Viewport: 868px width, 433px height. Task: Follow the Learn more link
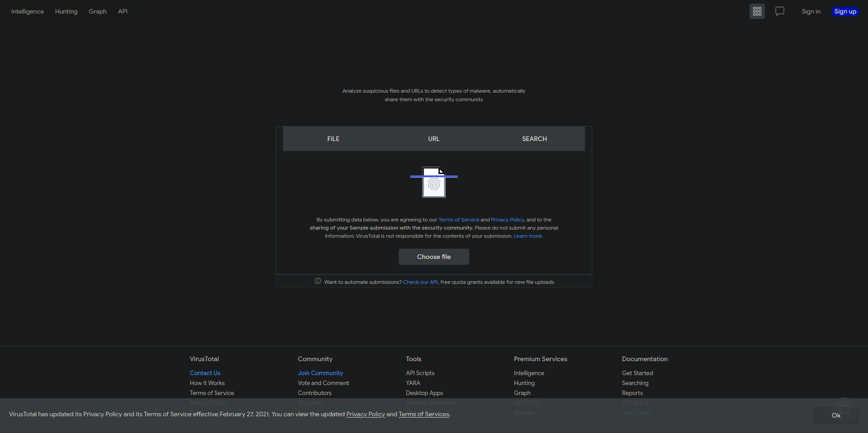528,236
